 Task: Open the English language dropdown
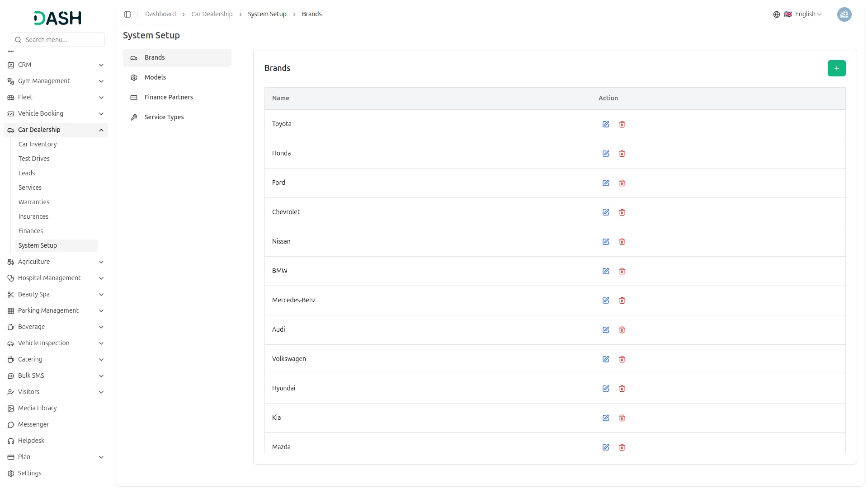[x=807, y=14]
